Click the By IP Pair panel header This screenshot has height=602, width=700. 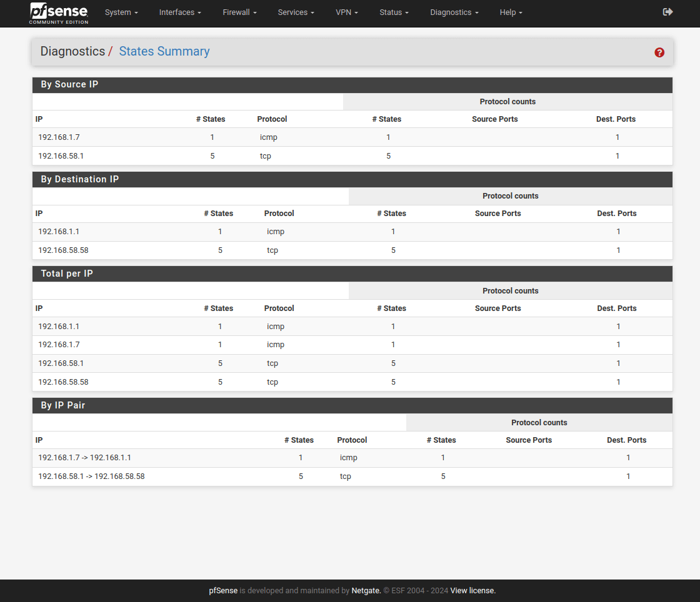click(62, 405)
